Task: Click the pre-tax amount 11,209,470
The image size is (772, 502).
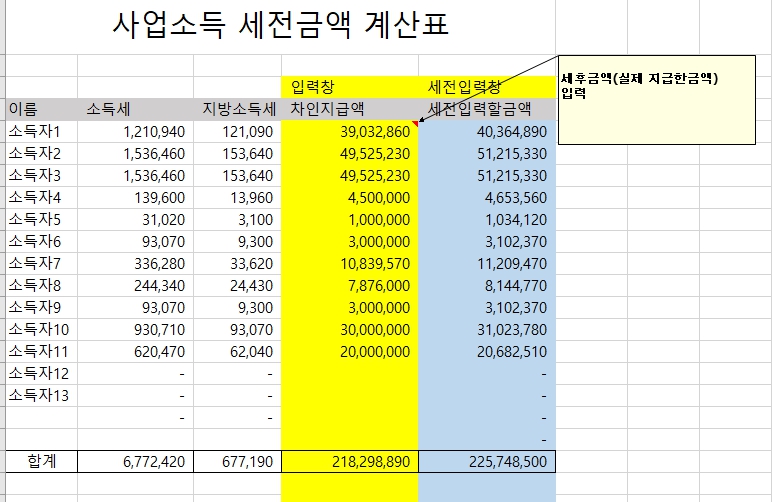Action: 487,263
